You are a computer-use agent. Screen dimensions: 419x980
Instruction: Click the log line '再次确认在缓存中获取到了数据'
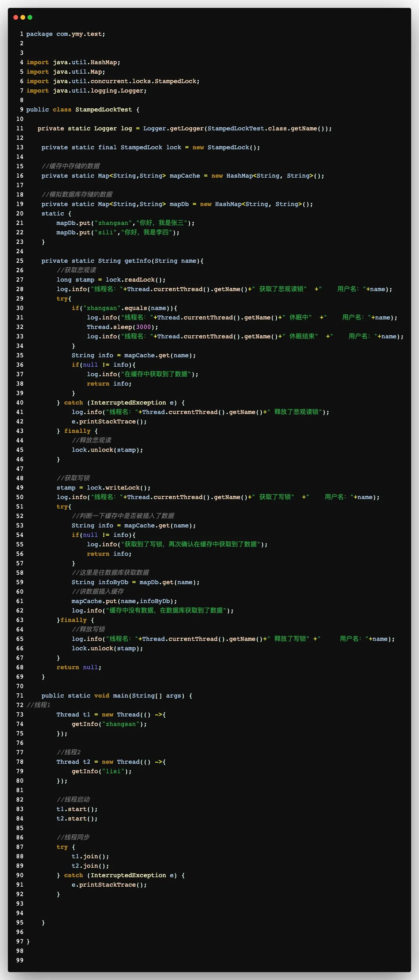(177, 544)
